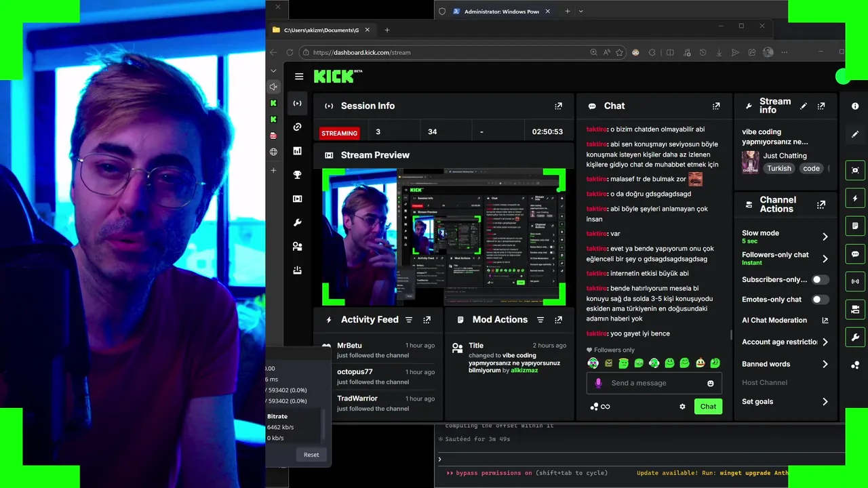Open the trophy achievements sidebar icon

297,174
